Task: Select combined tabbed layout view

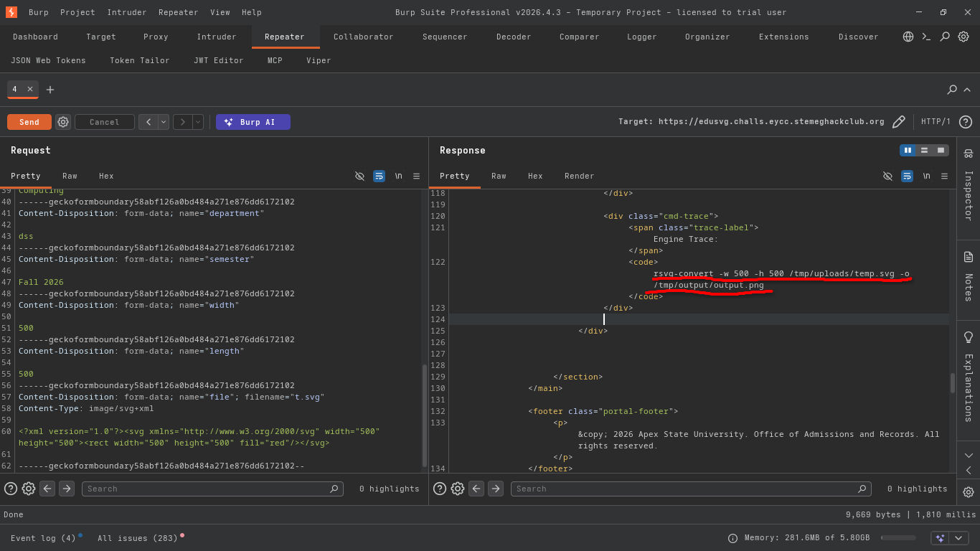Action: [941, 150]
